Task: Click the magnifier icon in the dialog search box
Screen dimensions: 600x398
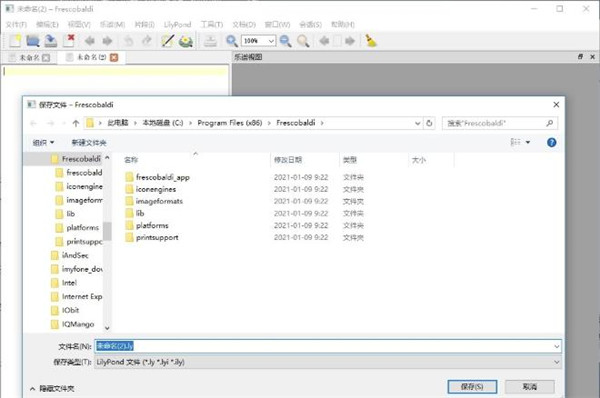Action: [549, 123]
